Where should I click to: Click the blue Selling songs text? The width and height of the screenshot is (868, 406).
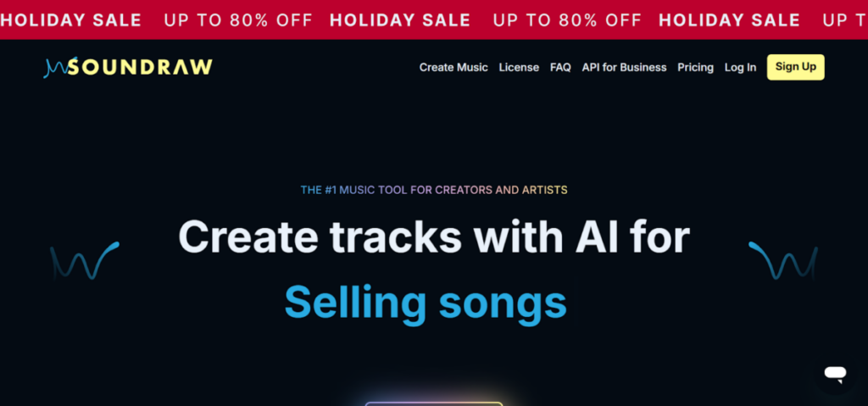(x=426, y=301)
